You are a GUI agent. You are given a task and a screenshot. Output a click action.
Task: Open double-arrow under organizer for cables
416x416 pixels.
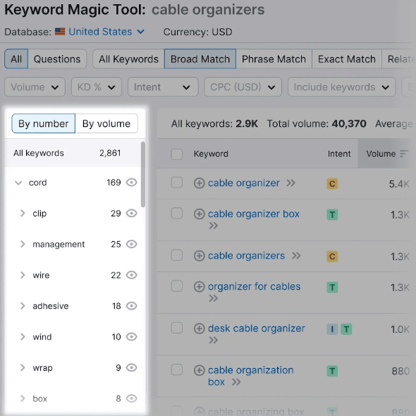(213, 298)
